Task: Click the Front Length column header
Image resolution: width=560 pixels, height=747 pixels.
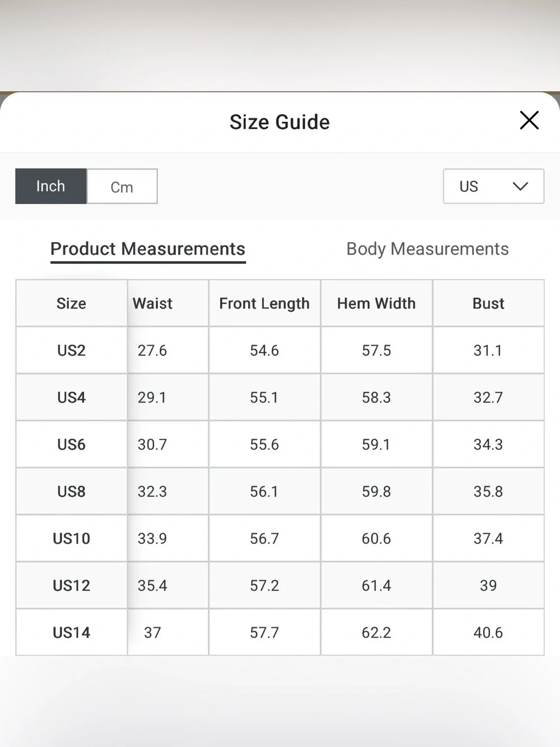Action: tap(264, 303)
